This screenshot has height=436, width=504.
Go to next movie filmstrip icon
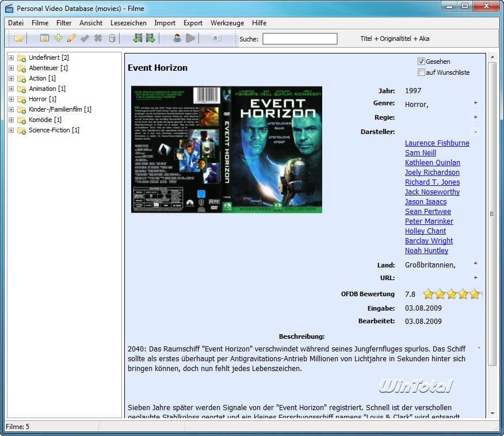(150, 38)
